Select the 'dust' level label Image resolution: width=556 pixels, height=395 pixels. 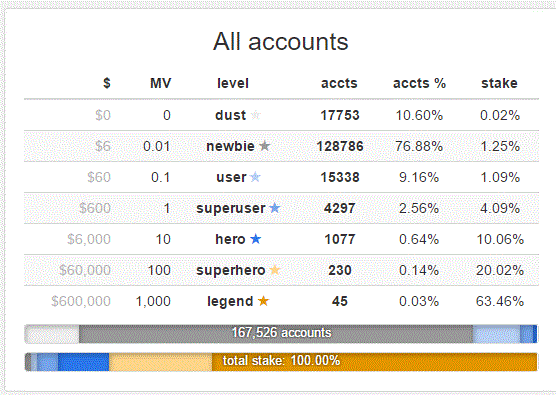point(230,115)
